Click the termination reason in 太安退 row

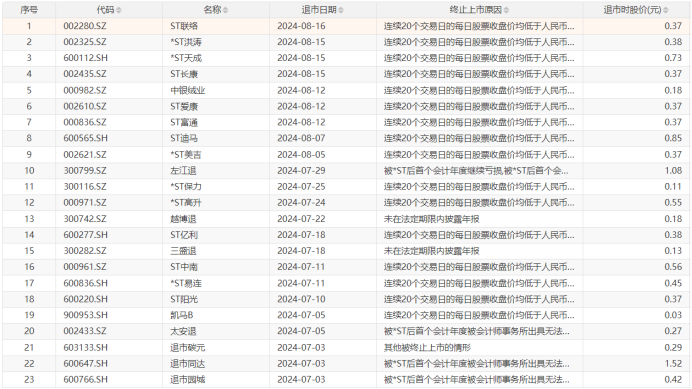pos(477,331)
